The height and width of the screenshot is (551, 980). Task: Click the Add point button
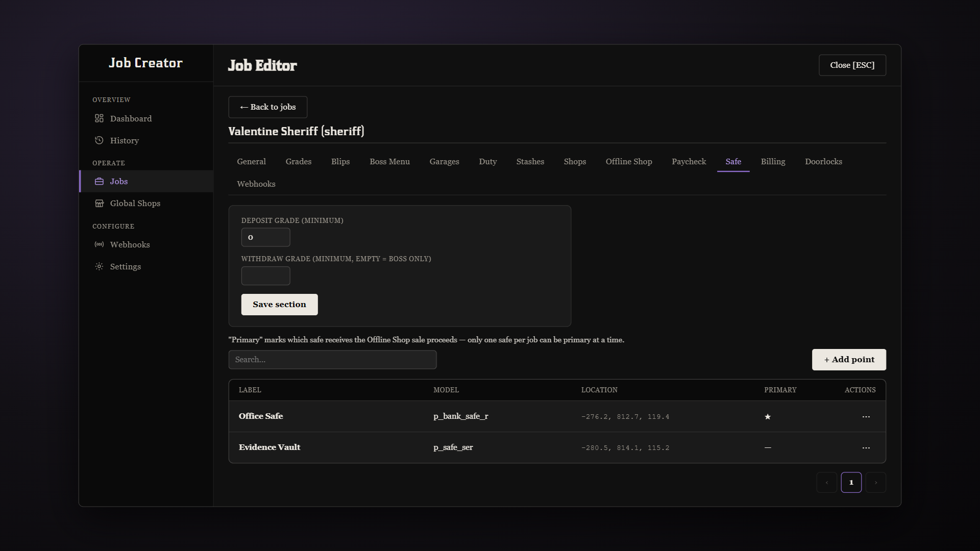click(849, 360)
